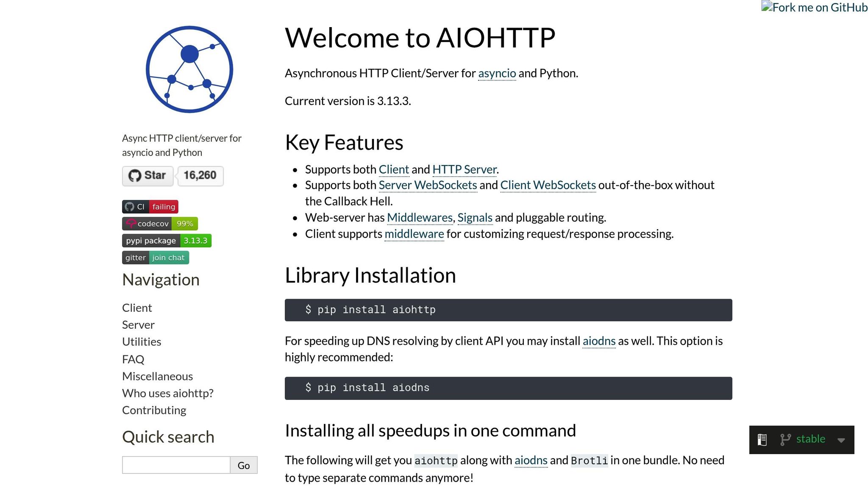The width and height of the screenshot is (868, 488).
Task: Open the gitter join chat badge
Action: pyautogui.click(x=155, y=258)
